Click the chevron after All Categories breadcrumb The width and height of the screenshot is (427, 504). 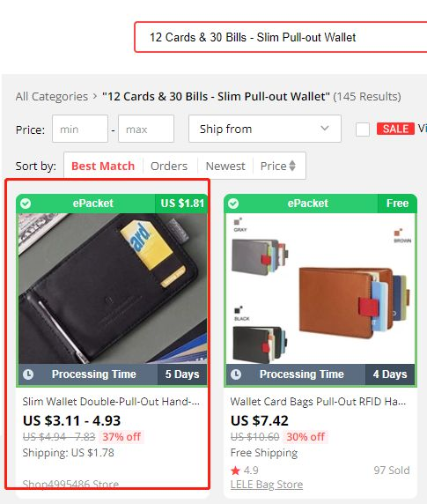pos(95,96)
